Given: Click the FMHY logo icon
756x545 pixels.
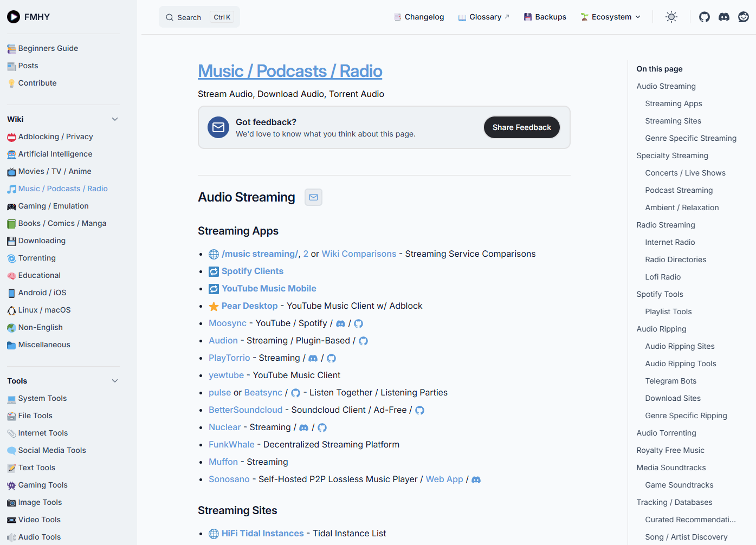Looking at the screenshot, I should tap(14, 17).
